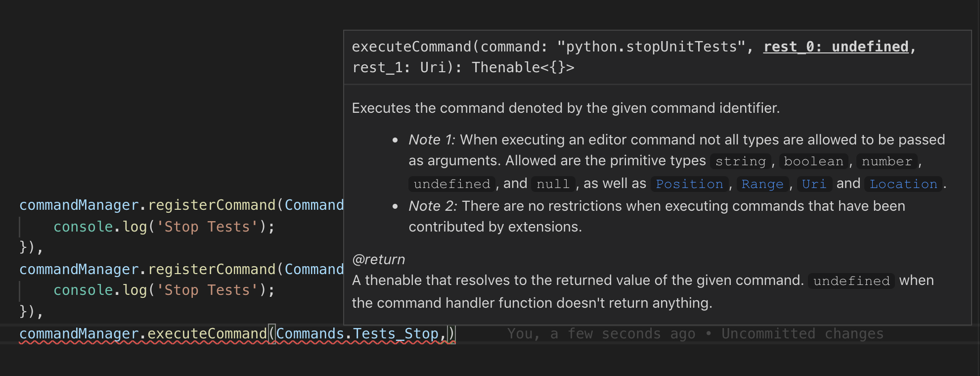The image size is (980, 376).
Task: Select the Commands.Tests_Stop argument
Action: coord(357,334)
